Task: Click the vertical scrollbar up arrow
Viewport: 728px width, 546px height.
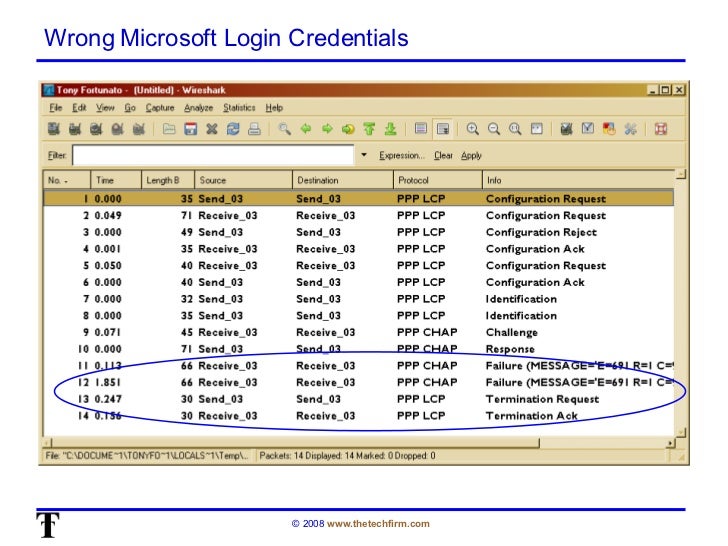Action: 681,175
